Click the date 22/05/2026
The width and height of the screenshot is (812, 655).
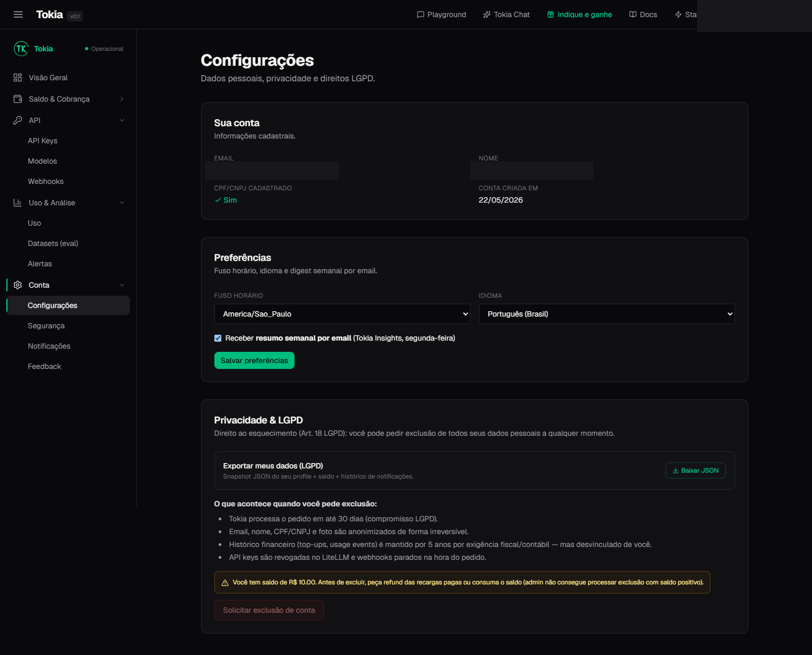[x=501, y=200]
